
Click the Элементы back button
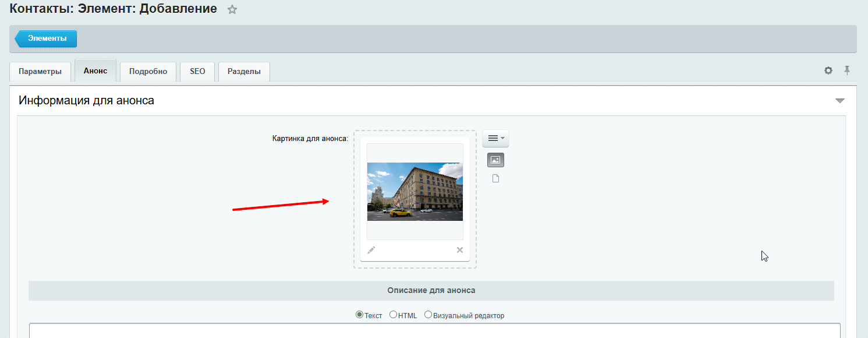pyautogui.click(x=47, y=38)
